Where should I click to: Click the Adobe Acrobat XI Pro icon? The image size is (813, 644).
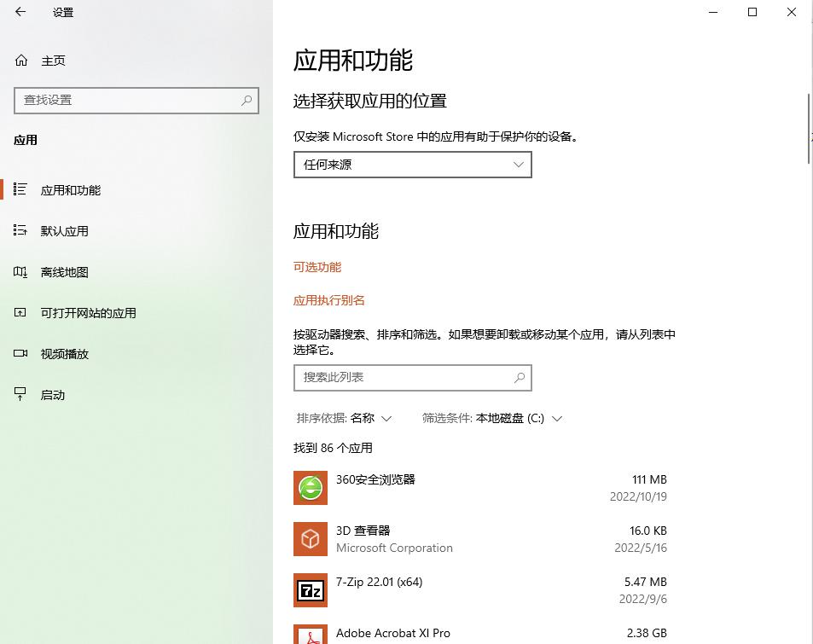click(310, 635)
